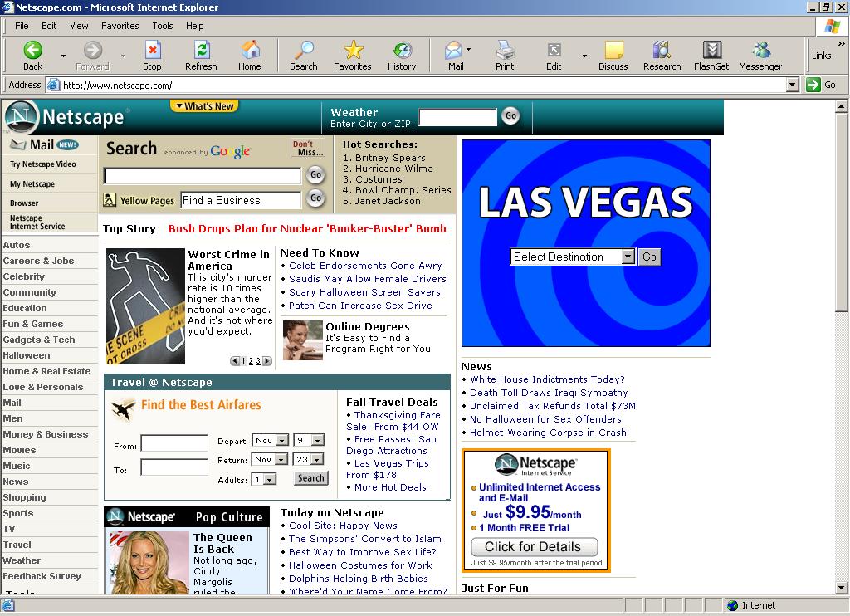Click the Links toolbar label
The image size is (850, 616).
point(821,56)
